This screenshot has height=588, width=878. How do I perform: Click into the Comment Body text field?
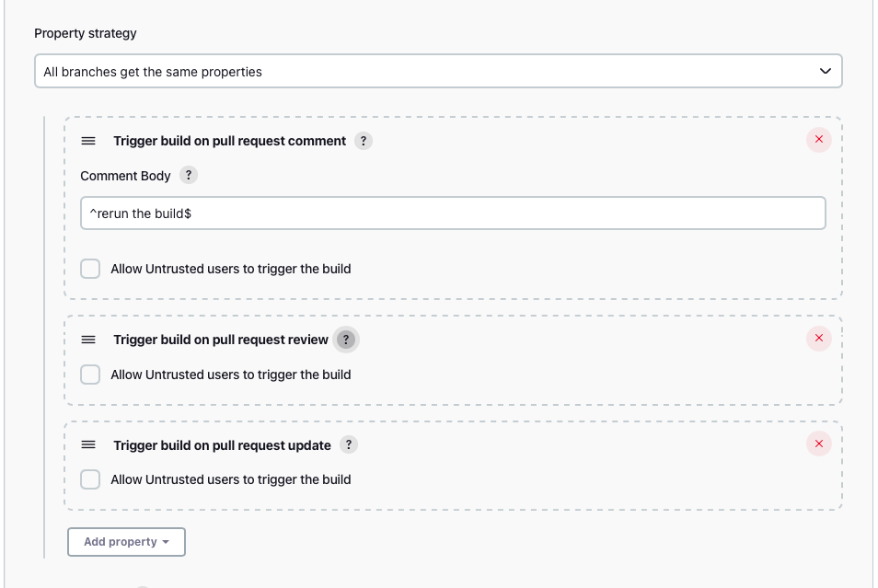(x=453, y=213)
